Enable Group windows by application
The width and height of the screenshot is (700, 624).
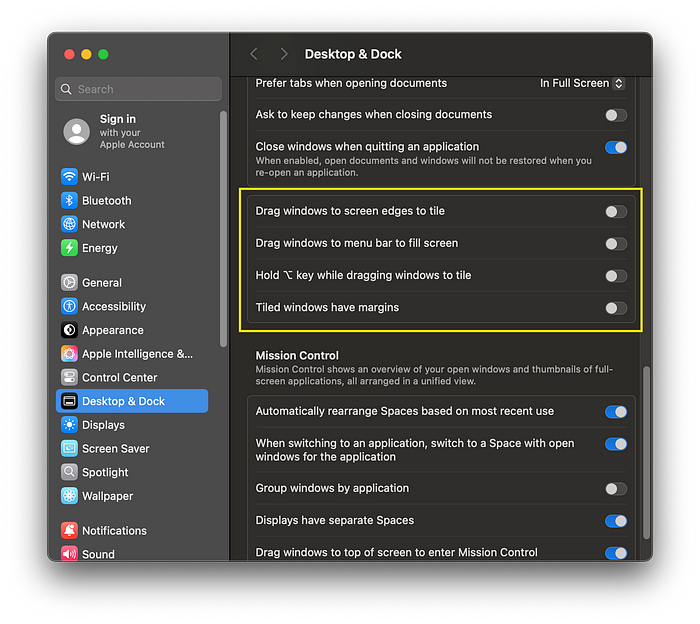[616, 489]
